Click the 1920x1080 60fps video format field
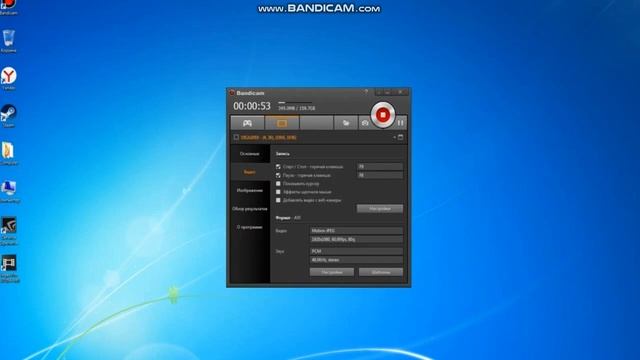Image resolution: width=640 pixels, height=360 pixels. tap(356, 239)
